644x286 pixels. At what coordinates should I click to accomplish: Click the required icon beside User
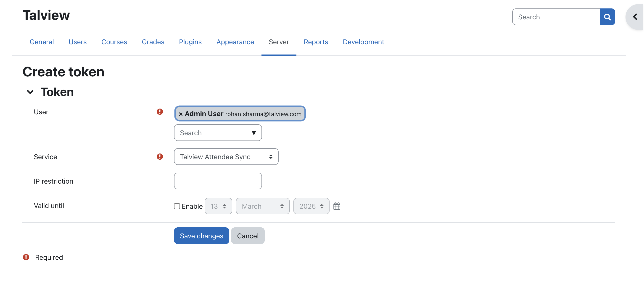[160, 112]
